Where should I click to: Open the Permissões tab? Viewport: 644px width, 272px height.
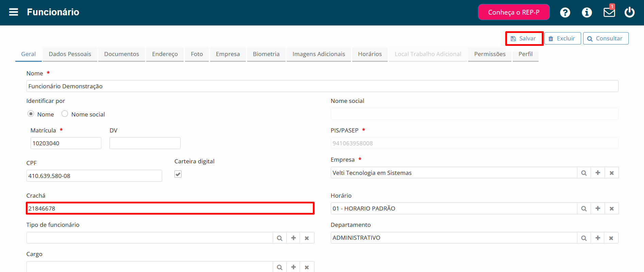[x=490, y=54]
